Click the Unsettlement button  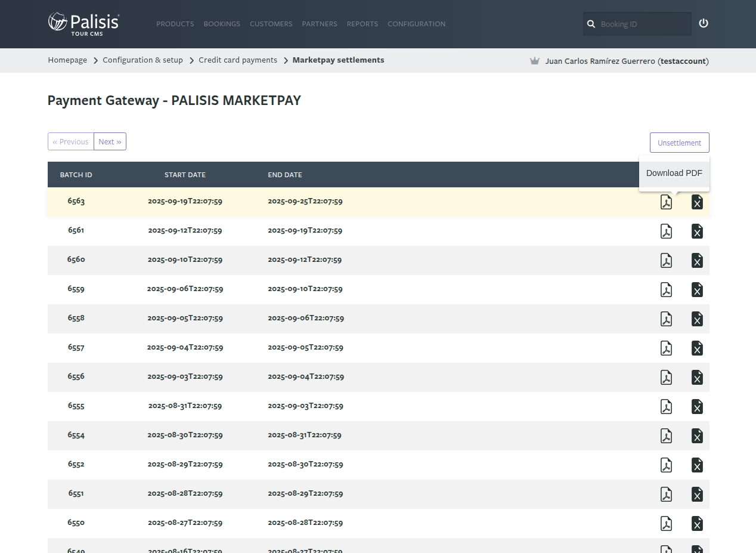(680, 143)
